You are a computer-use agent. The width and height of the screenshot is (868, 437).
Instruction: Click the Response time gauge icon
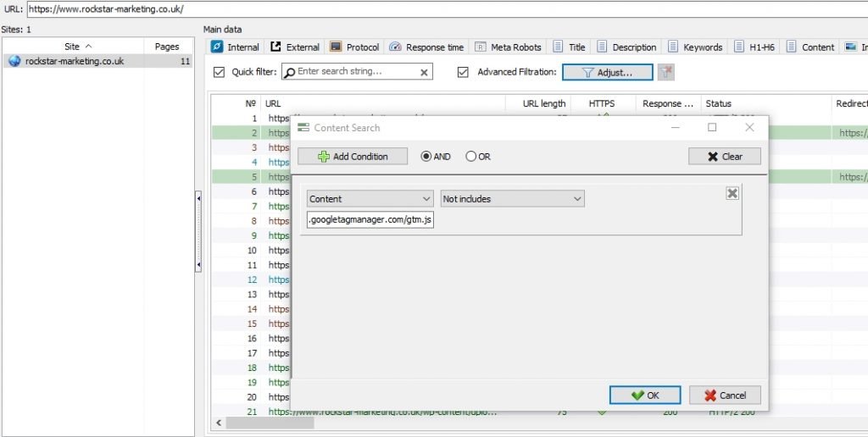click(395, 47)
